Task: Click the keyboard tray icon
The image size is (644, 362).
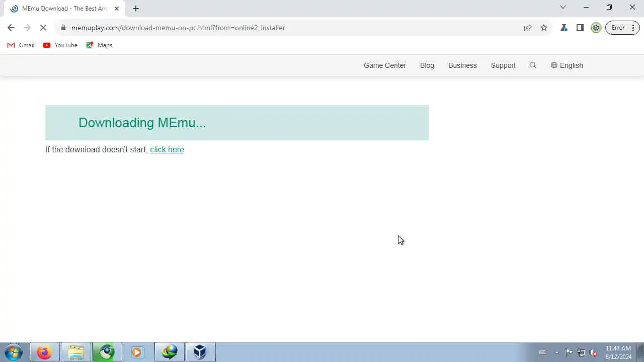Action: [x=543, y=352]
